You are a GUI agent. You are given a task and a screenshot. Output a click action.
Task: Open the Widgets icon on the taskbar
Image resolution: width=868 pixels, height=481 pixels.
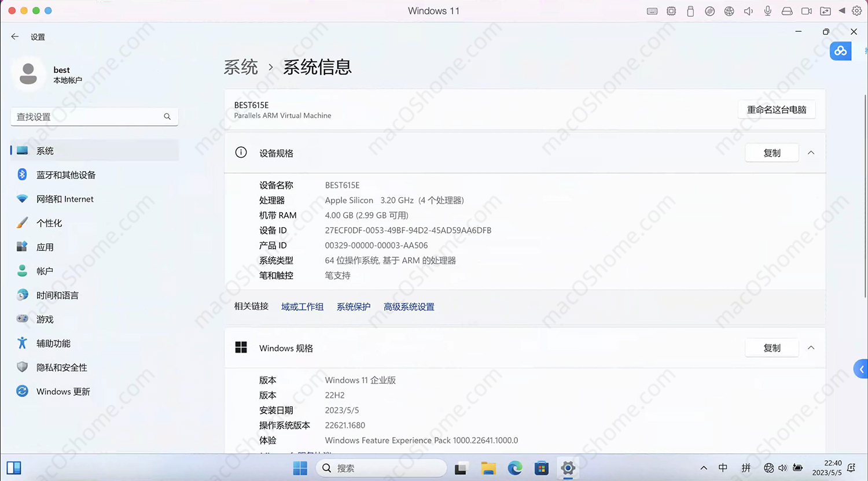[x=14, y=468]
